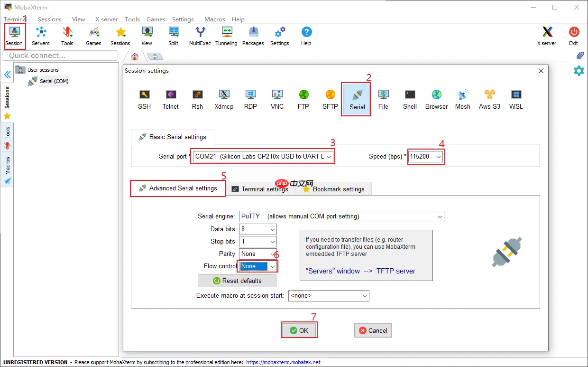Confirm with the OK button

(x=299, y=330)
